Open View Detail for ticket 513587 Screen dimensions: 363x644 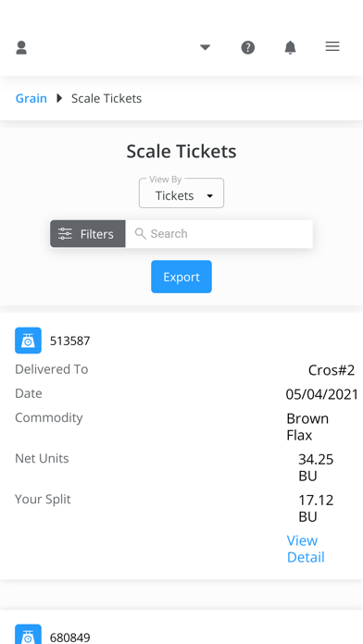(306, 549)
